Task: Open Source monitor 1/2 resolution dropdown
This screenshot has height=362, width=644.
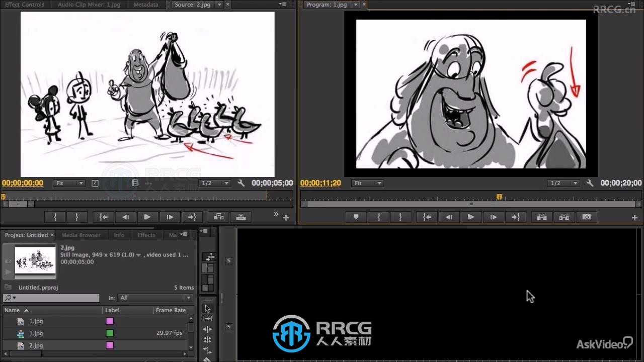Action: click(x=215, y=183)
